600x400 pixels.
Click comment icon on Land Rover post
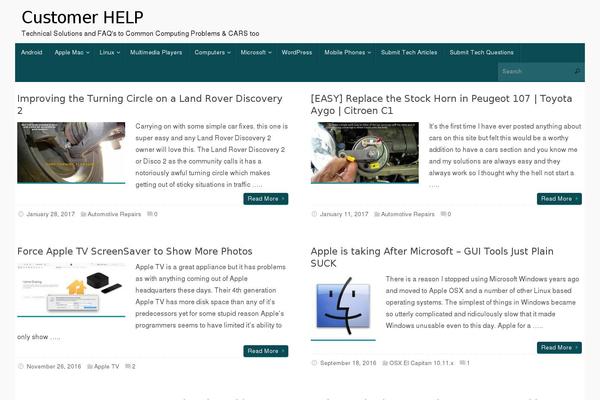pyautogui.click(x=150, y=214)
